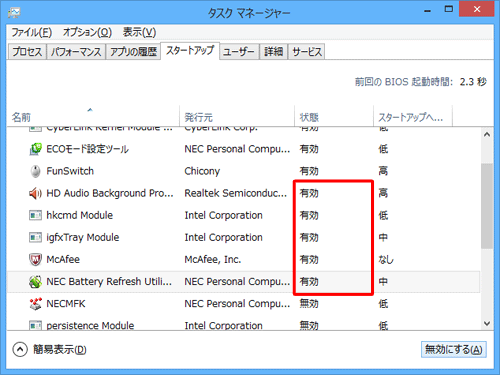Select the persistence Module name
Screen dimensions: 500x375
pos(90,325)
